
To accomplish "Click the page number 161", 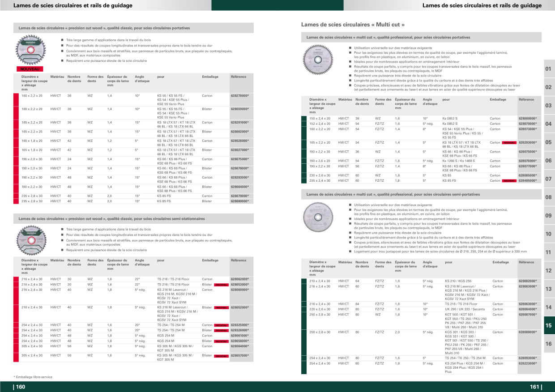I will pyautogui.click(x=535, y=387).
